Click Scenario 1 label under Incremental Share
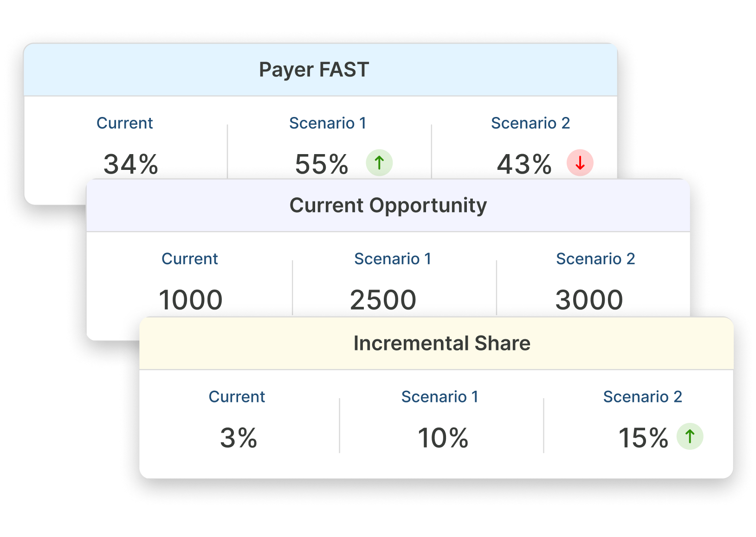 (x=439, y=397)
